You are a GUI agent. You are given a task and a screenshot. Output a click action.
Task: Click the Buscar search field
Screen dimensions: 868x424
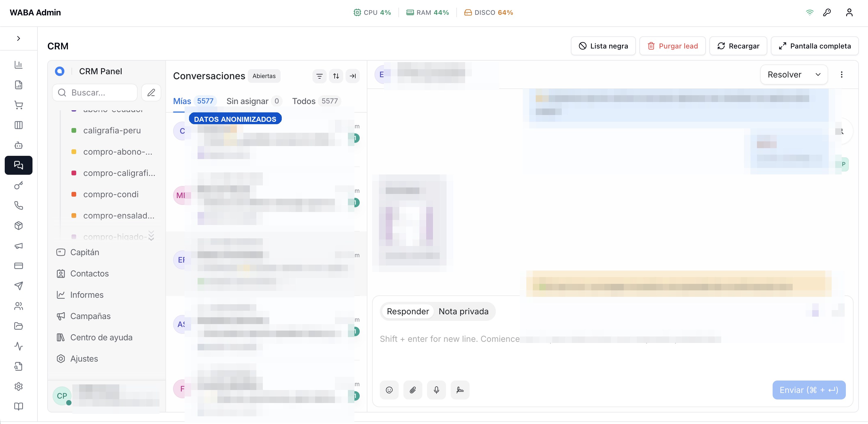click(x=95, y=93)
